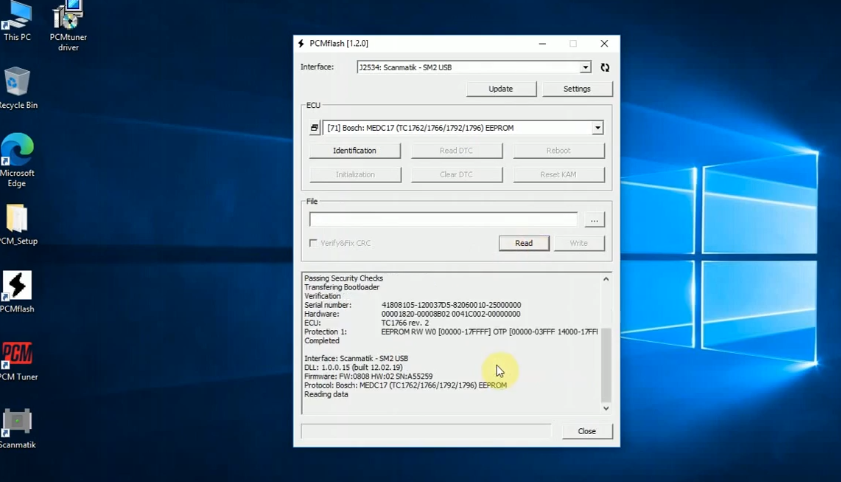The width and height of the screenshot is (841, 482).
Task: Open ECU module list icon
Action: pyautogui.click(x=314, y=128)
